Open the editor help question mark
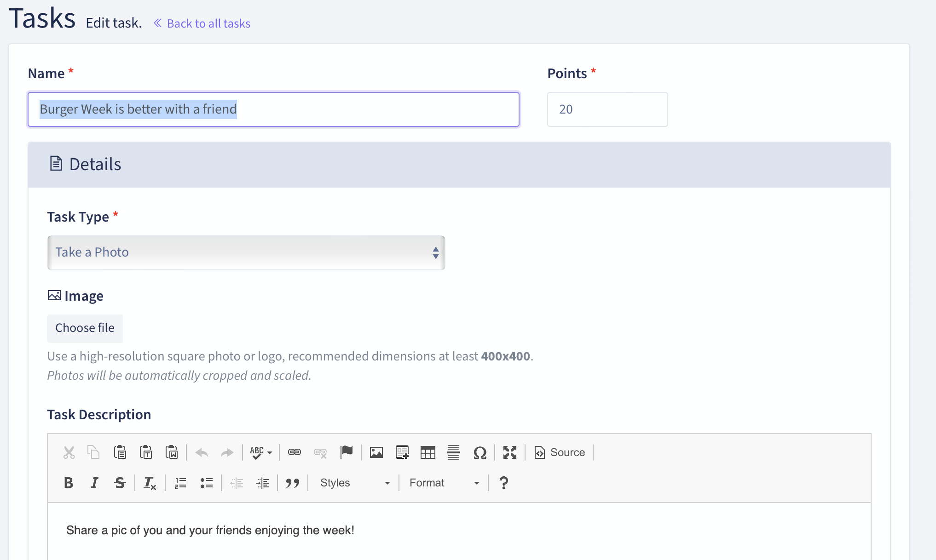This screenshot has width=936, height=560. [x=504, y=483]
